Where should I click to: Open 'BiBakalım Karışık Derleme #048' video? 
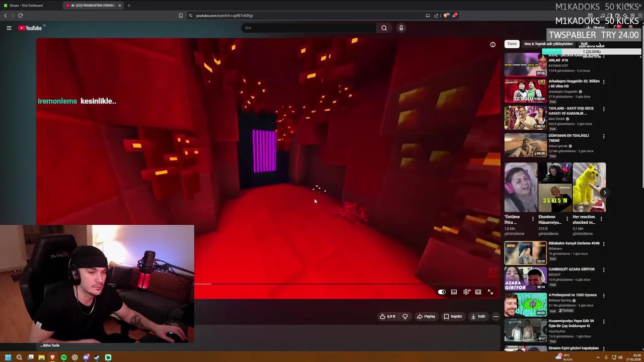(525, 252)
